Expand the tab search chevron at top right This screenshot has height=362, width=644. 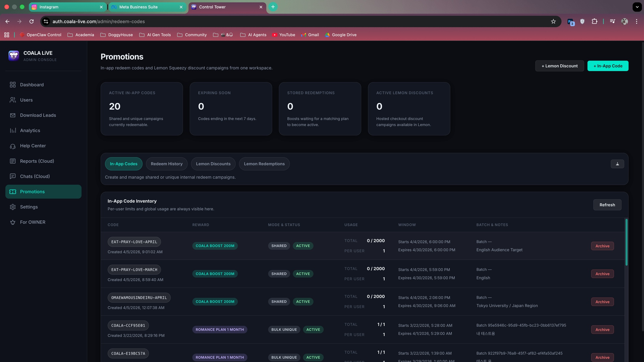[x=637, y=7]
